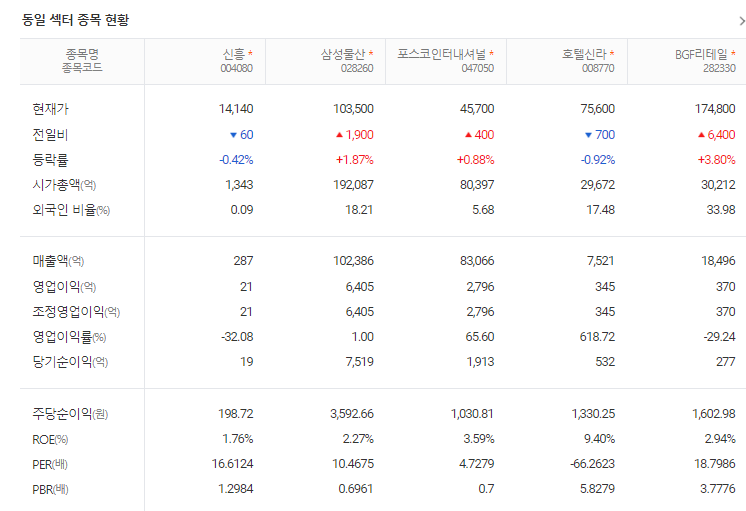The image size is (746, 511).
Task: Click the up arrow icon before 6,400
Action: coord(701,135)
